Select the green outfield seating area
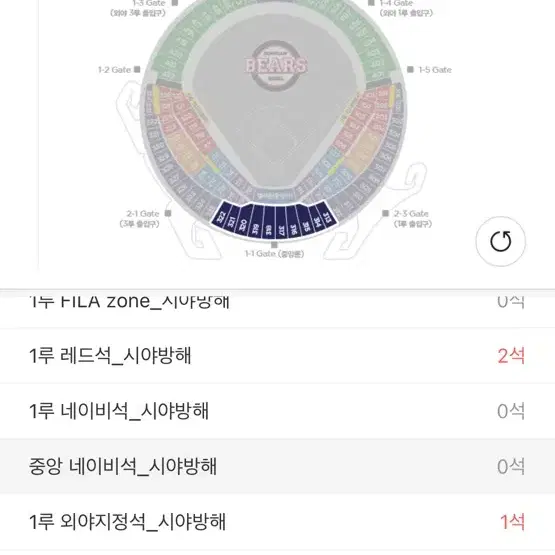The width and height of the screenshot is (555, 555). pyautogui.click(x=177, y=42)
